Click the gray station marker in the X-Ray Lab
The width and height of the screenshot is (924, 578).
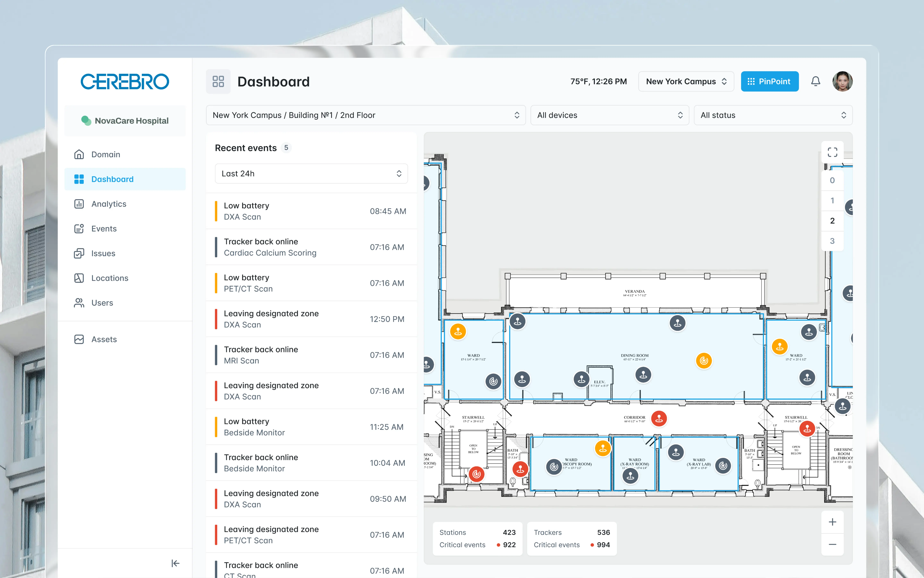(x=723, y=466)
